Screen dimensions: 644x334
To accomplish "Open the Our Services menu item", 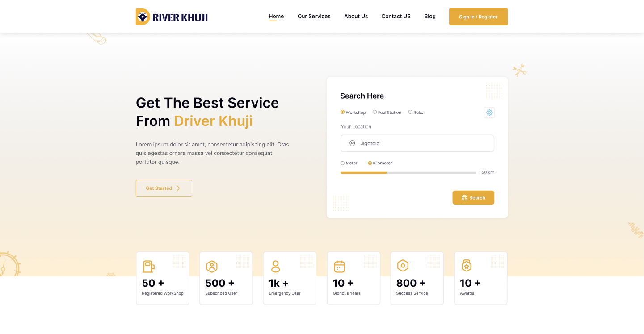I will (x=314, y=16).
